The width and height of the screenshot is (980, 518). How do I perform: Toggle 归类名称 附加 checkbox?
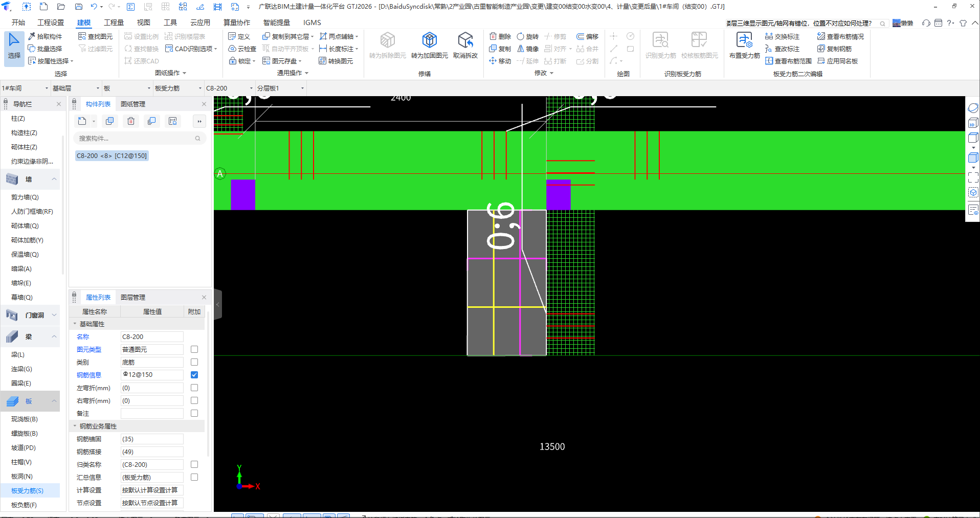pyautogui.click(x=194, y=464)
